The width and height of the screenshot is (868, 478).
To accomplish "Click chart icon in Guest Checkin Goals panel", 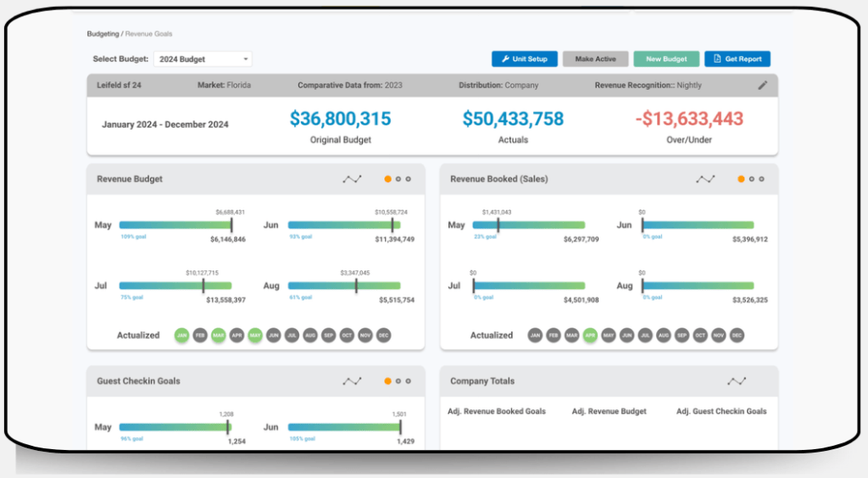I will click(352, 381).
